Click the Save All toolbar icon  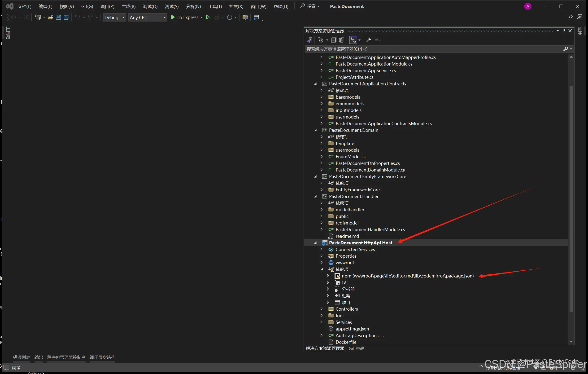[x=66, y=17]
